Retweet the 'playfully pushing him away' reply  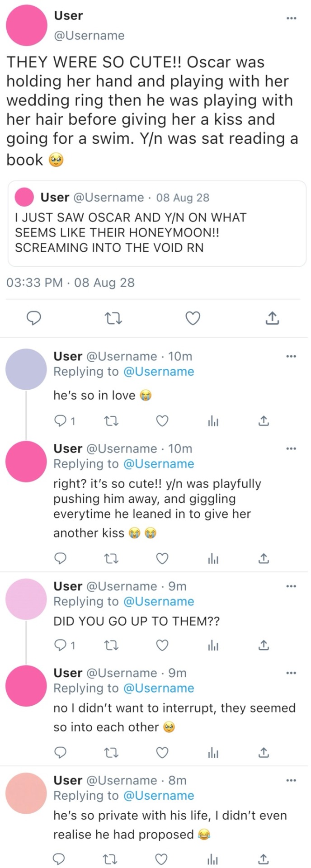(111, 559)
